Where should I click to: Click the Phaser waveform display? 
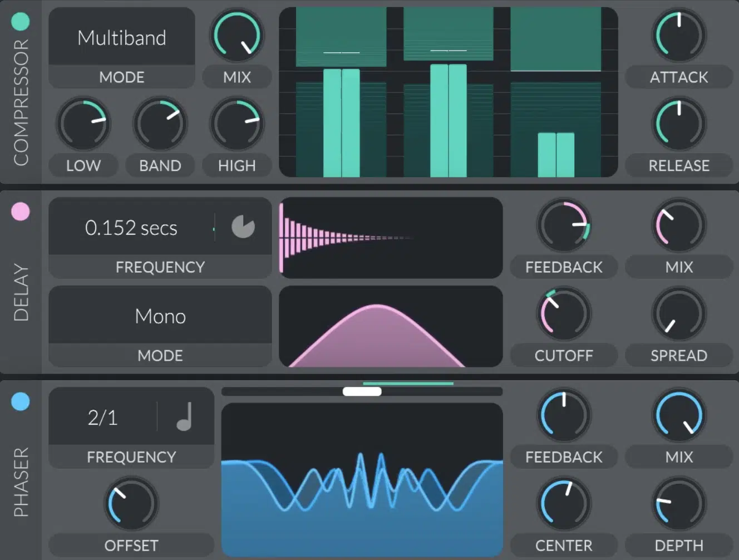tap(362, 480)
